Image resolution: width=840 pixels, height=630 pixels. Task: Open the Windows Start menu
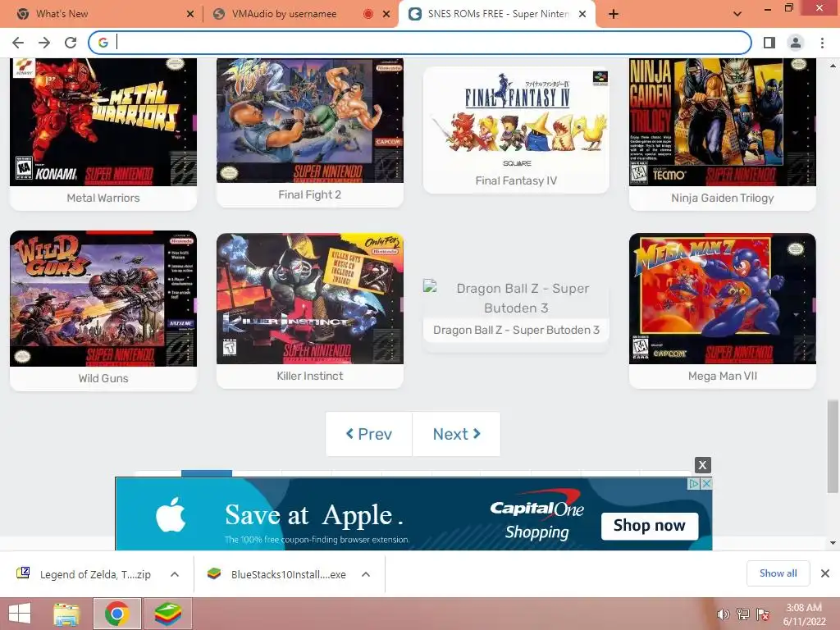tap(20, 614)
